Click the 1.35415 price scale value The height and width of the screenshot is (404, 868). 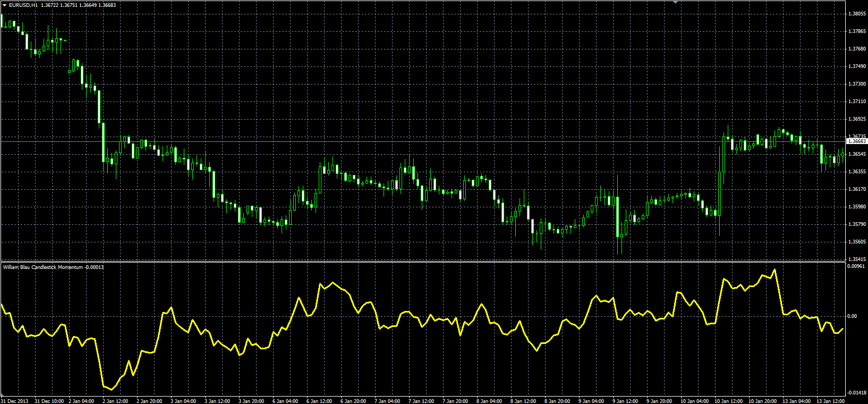coord(857,259)
